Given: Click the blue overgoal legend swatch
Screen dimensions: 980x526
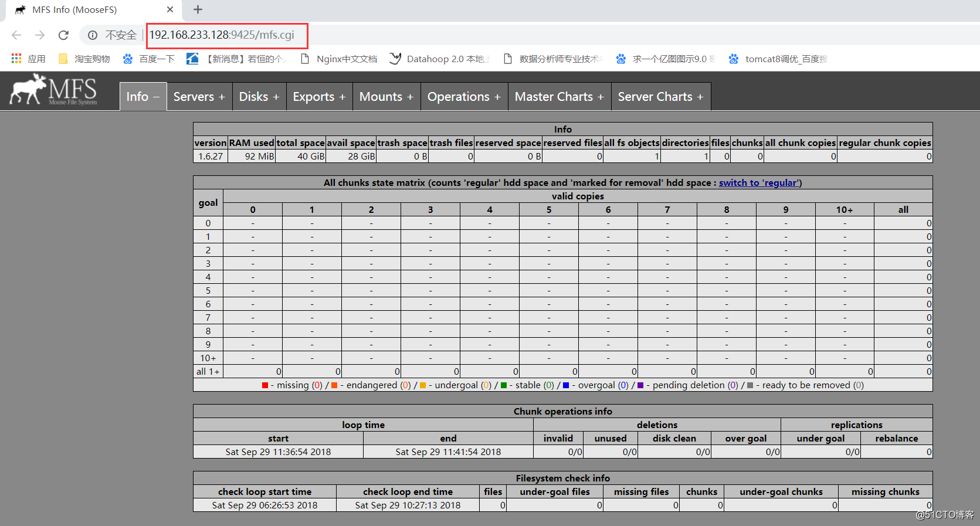Looking at the screenshot, I should 566,385.
